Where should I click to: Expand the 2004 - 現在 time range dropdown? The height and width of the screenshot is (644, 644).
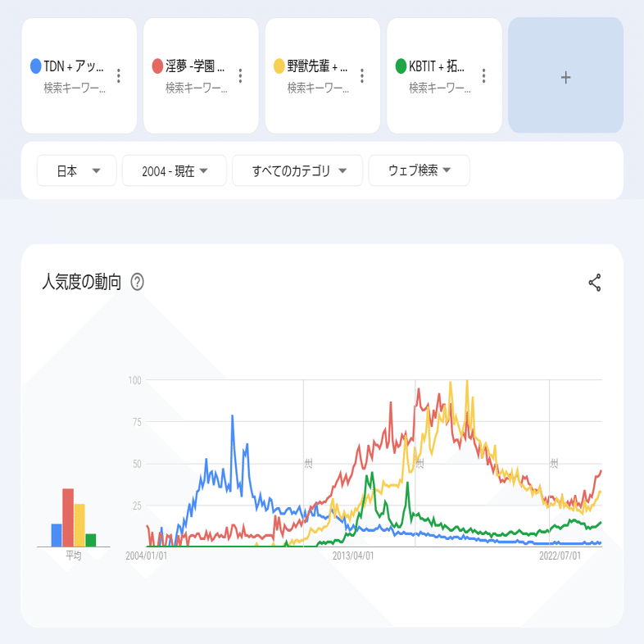tap(173, 170)
